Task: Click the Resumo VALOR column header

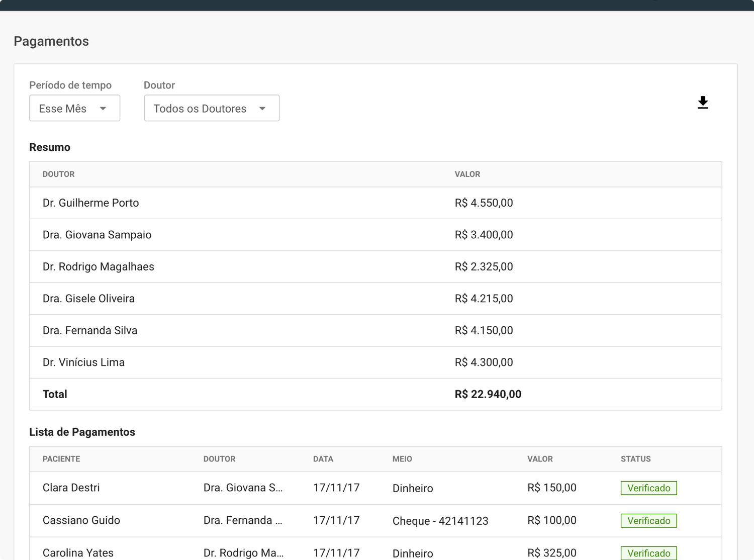Action: click(467, 174)
